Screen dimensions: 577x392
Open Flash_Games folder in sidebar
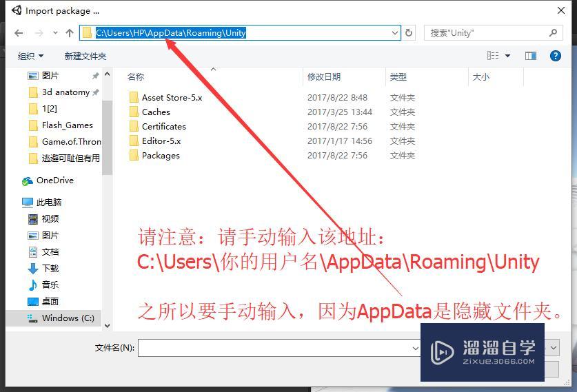[61, 125]
